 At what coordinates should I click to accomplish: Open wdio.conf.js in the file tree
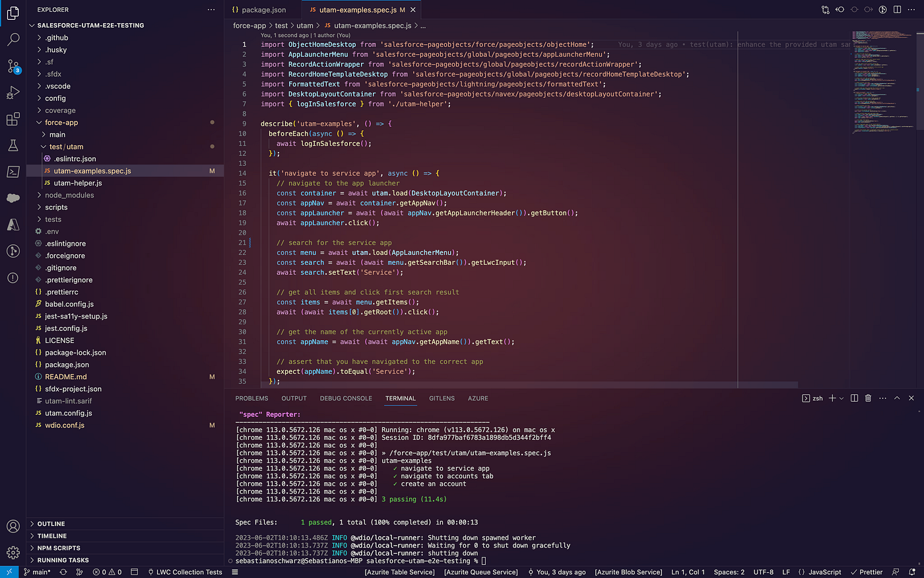tap(65, 425)
